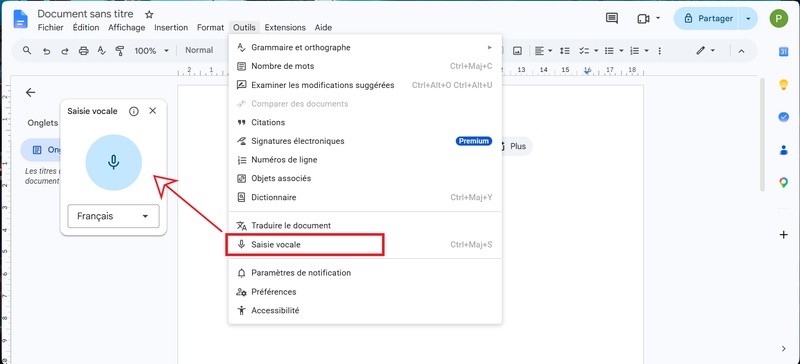Image resolution: width=800 pixels, height=364 pixels.
Task: Select Saisie vocale menu item
Action: click(x=365, y=245)
